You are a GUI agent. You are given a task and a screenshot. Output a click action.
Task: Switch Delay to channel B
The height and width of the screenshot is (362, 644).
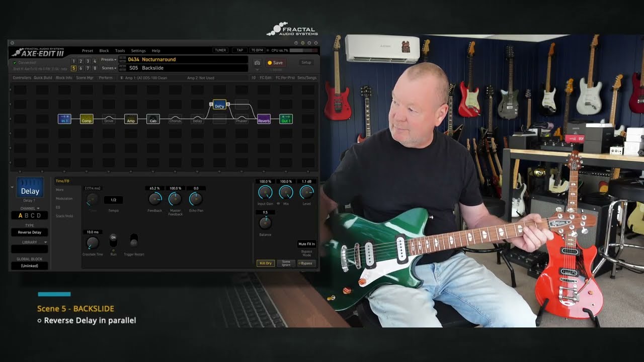tap(27, 216)
